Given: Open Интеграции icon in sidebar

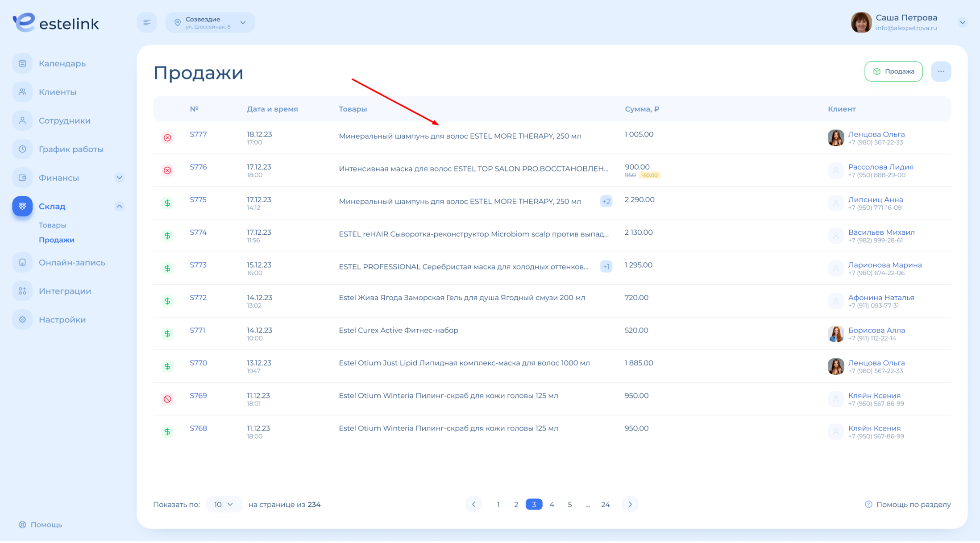Looking at the screenshot, I should point(22,291).
